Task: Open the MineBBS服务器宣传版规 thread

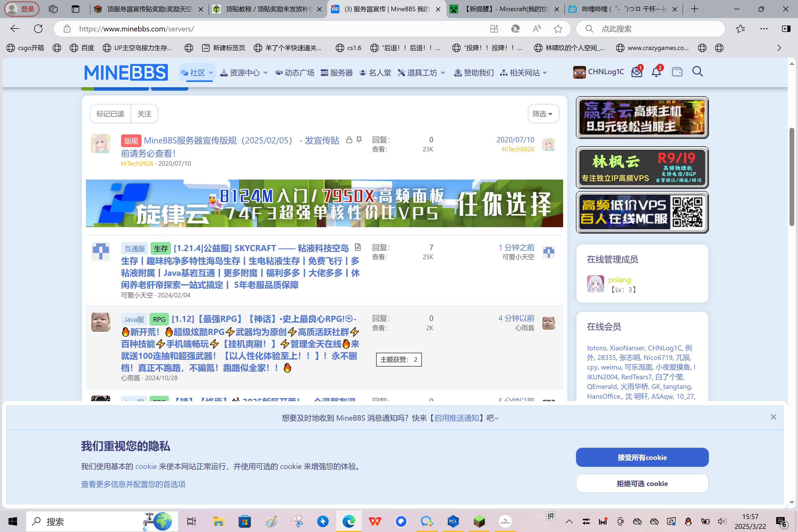Action: (230, 147)
